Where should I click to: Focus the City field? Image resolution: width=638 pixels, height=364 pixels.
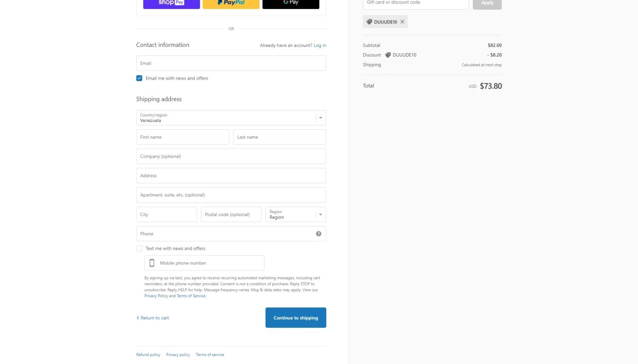point(166,214)
